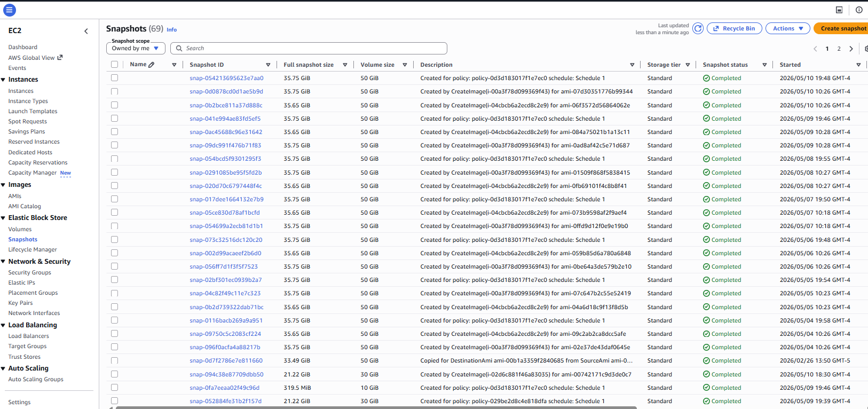This screenshot has width=868, height=409.
Task: Check the box for snap-0d7f2786e7e811660
Action: tap(114, 360)
